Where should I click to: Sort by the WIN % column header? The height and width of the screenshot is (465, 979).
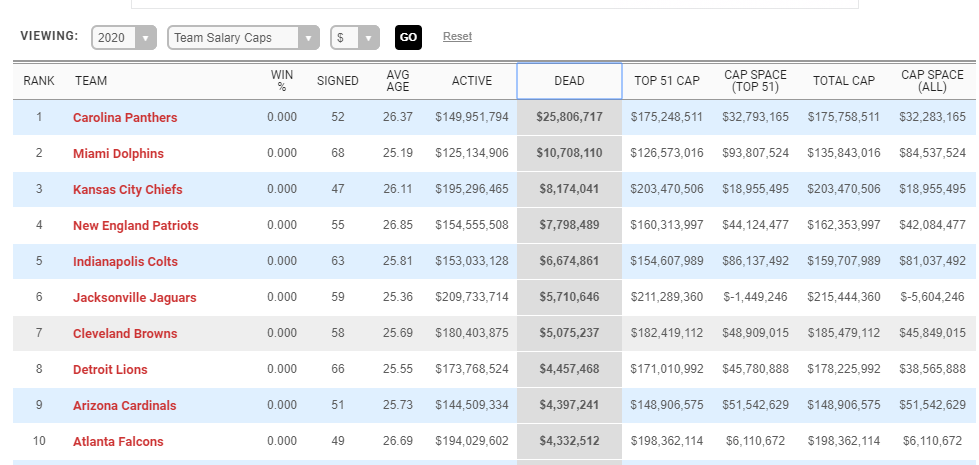pos(282,81)
